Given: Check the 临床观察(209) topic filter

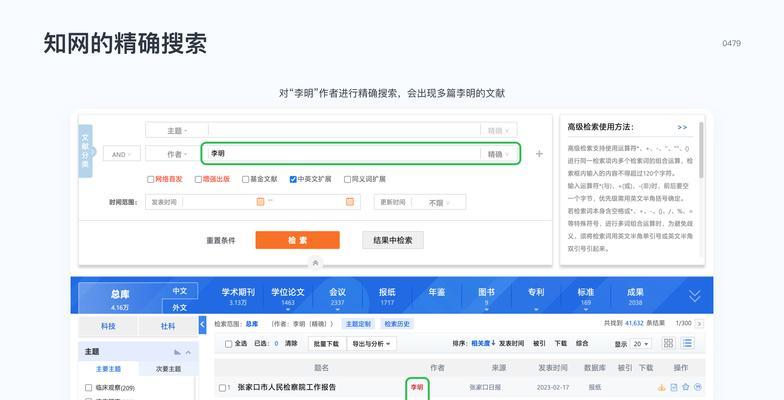Looking at the screenshot, I should pyautogui.click(x=88, y=388).
